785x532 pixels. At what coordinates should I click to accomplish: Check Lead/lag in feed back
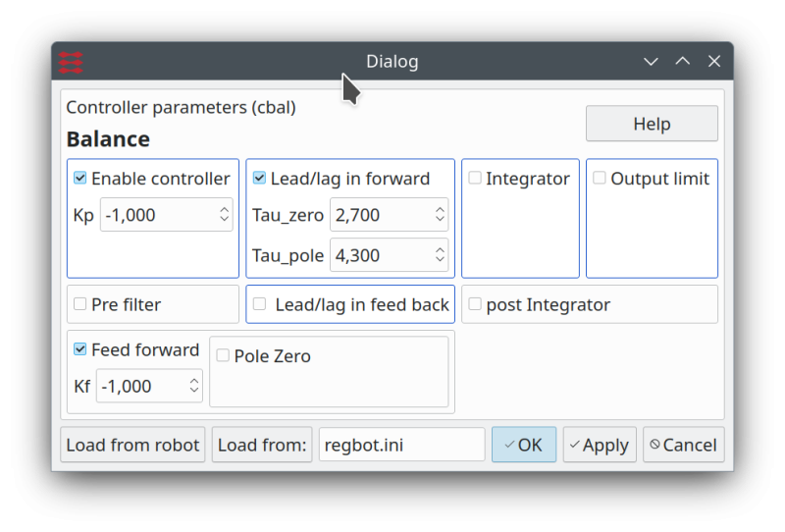tap(260, 304)
